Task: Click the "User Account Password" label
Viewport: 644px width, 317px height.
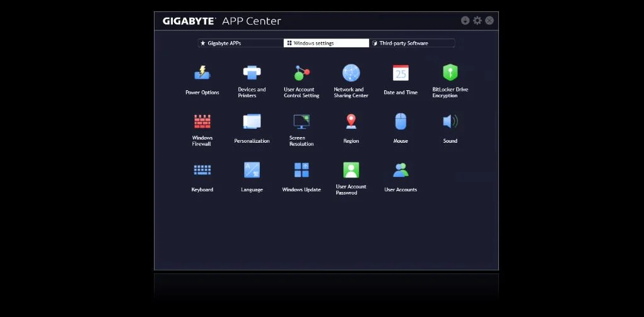Action: click(351, 189)
